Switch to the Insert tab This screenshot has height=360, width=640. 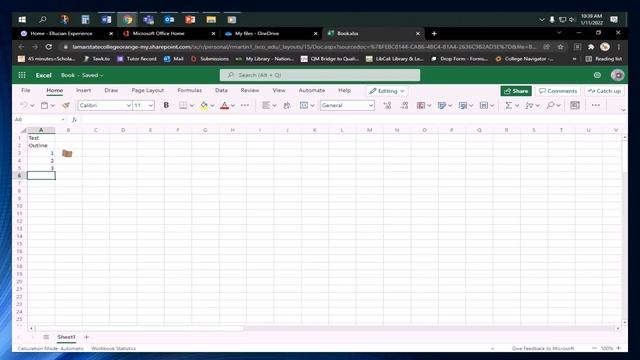[83, 90]
